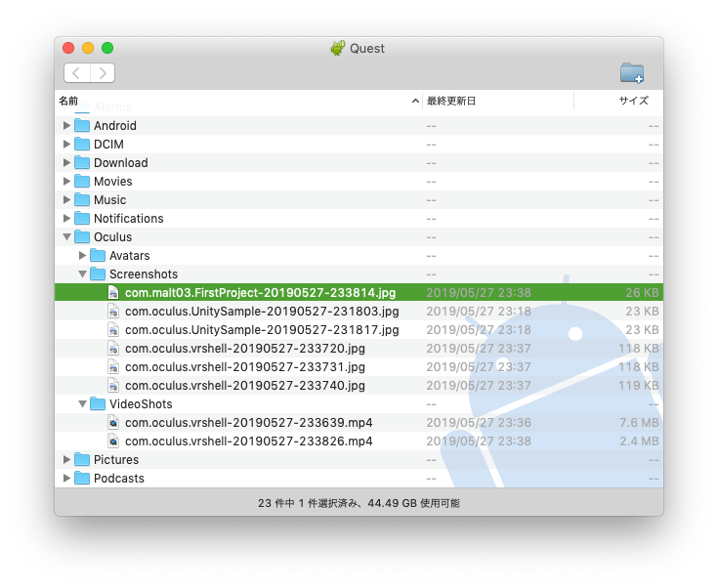This screenshot has width=718, height=588.
Task: Go back with the left arrow button
Action: [77, 73]
